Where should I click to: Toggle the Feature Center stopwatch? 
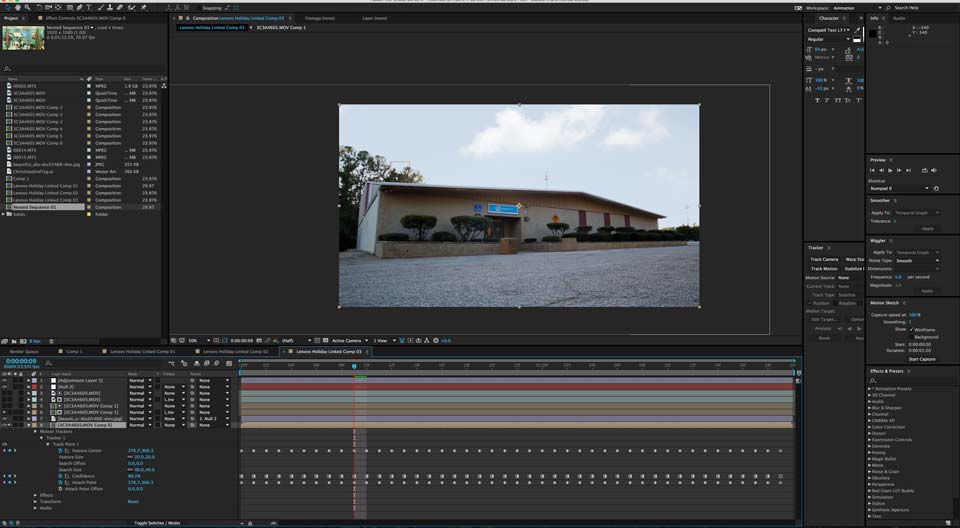pyautogui.click(x=60, y=451)
